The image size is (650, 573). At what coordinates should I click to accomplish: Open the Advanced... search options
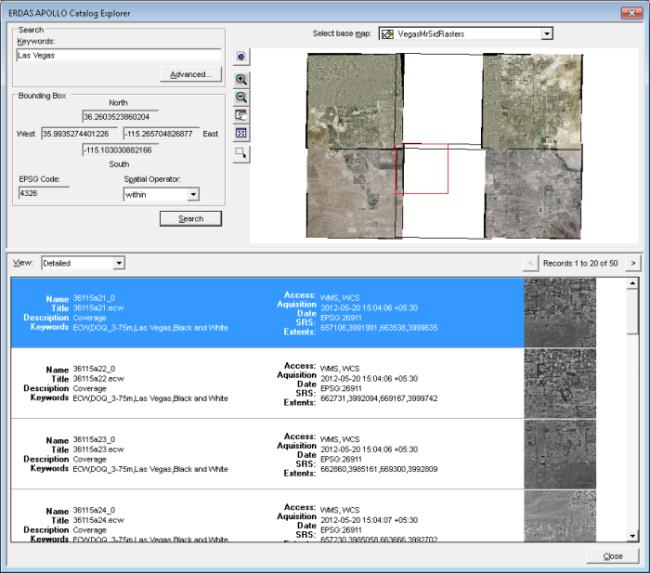click(191, 74)
